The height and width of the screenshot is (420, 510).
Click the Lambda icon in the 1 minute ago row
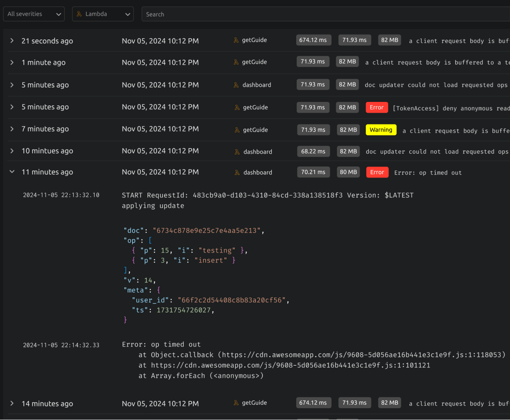(x=236, y=62)
